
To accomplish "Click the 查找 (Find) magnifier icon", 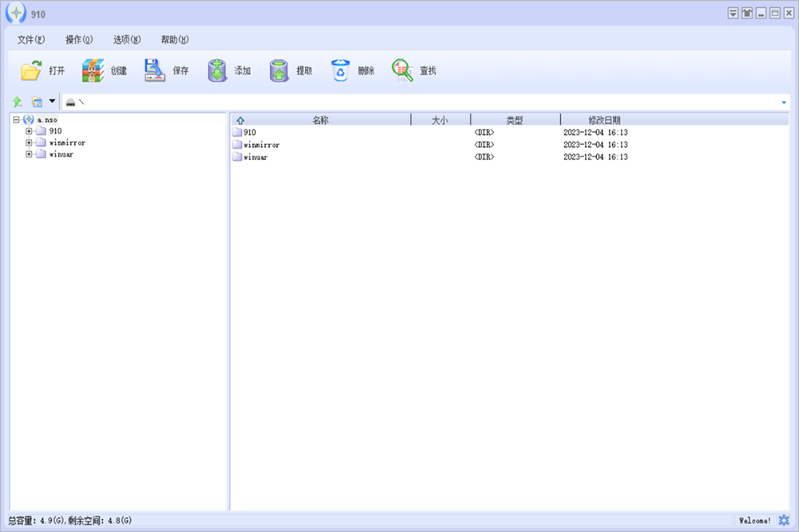I will pos(402,71).
